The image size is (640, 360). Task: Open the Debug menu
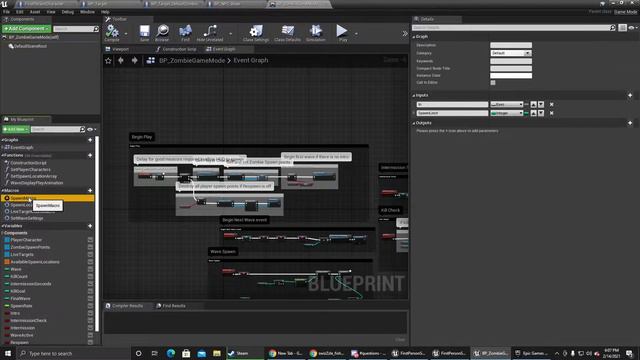(x=67, y=12)
